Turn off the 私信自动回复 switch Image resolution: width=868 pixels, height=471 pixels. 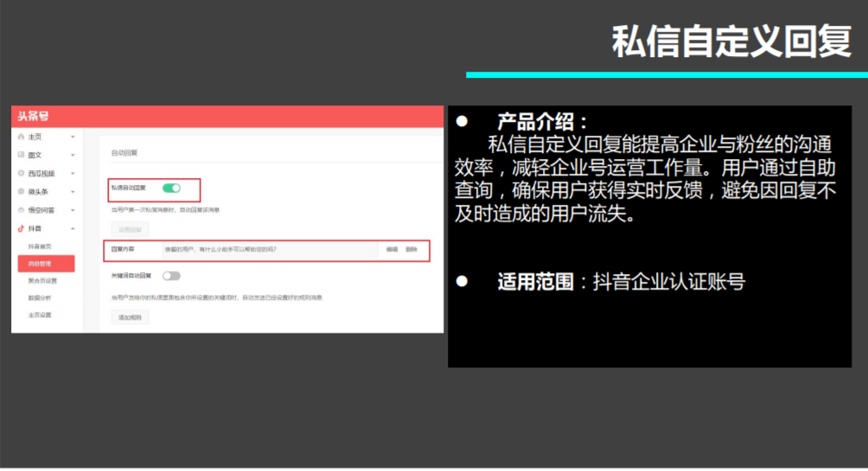click(171, 188)
